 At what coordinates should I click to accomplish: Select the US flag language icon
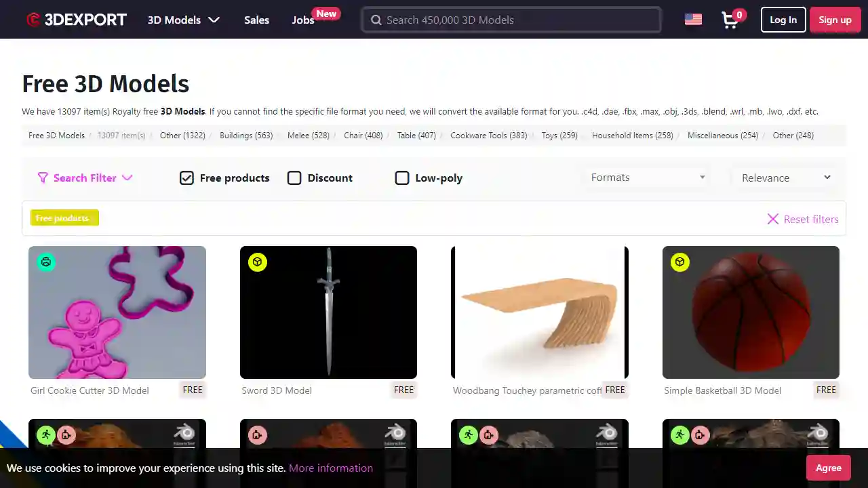(x=692, y=19)
